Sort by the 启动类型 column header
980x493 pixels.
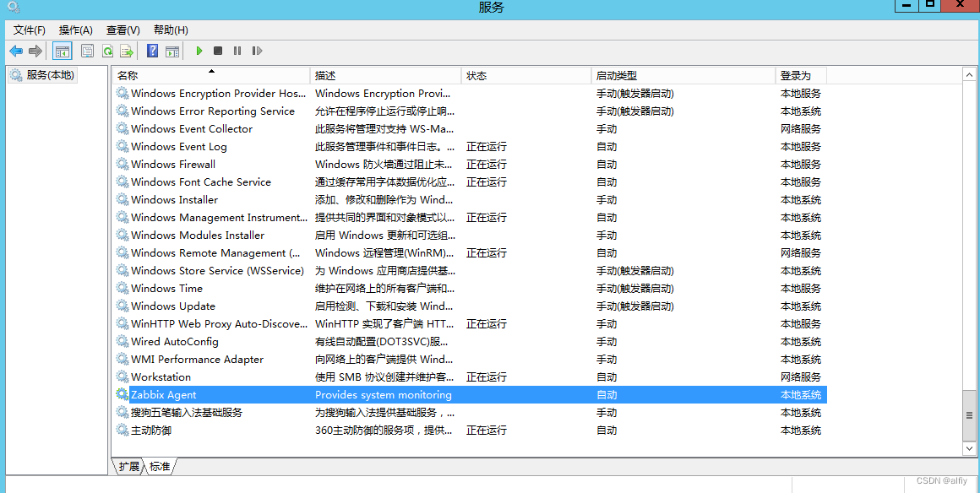tap(683, 76)
